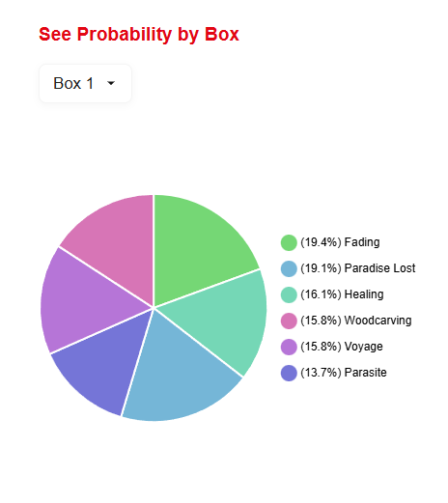
Task: Open the Box 1 dropdown
Action: click(85, 83)
